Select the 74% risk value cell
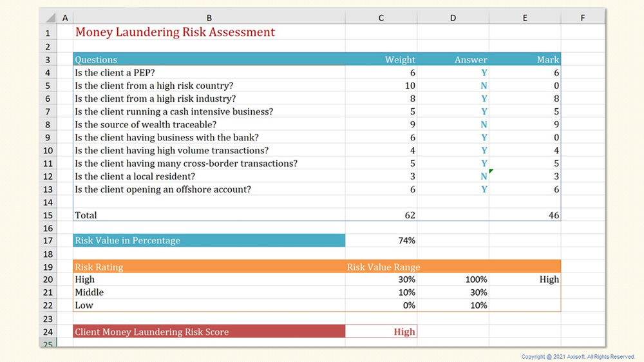Screen dimensions: 644x362 [381, 240]
